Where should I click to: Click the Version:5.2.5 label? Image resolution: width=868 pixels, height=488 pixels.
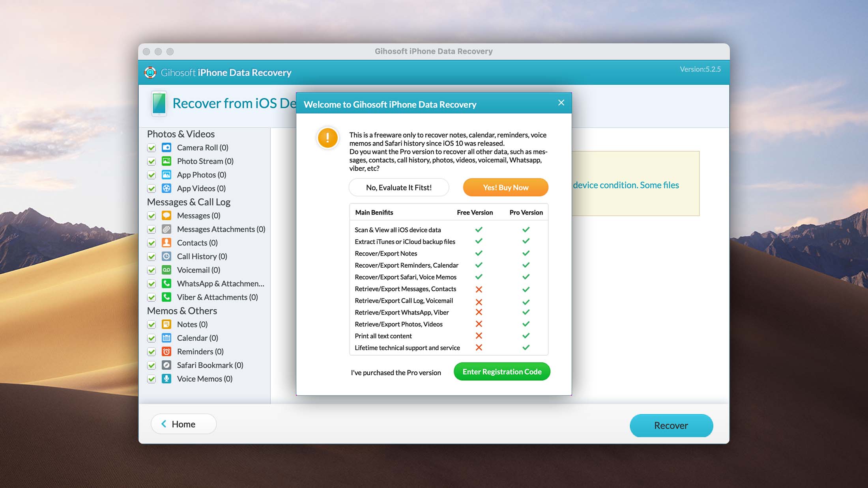[x=700, y=69]
